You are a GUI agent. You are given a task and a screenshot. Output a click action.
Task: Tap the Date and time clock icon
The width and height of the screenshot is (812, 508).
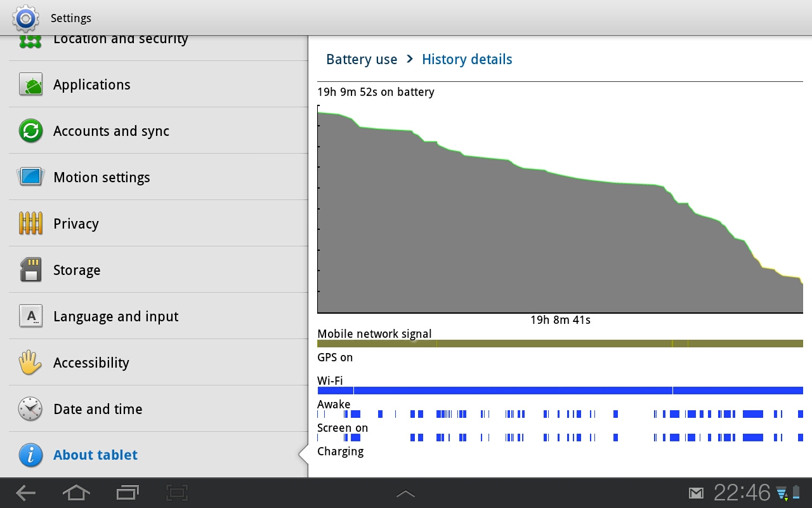coord(31,409)
